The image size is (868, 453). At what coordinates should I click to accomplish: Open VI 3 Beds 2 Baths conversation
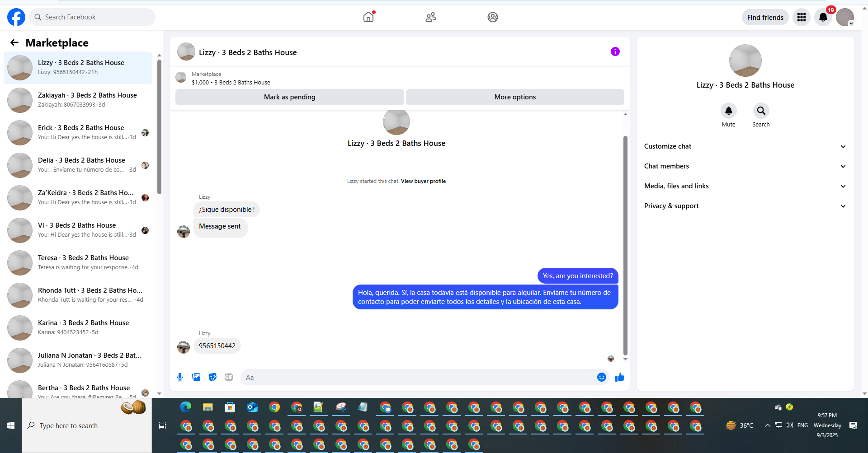click(78, 230)
